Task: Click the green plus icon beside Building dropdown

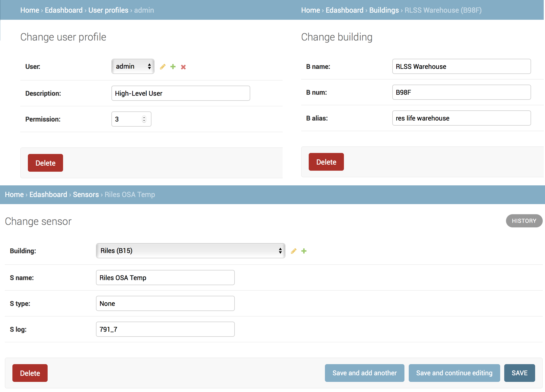Action: pyautogui.click(x=304, y=251)
